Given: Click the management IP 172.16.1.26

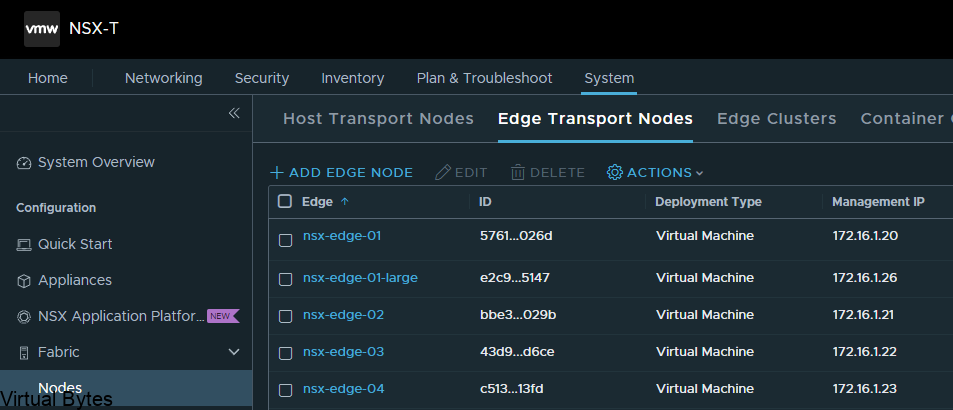Looking at the screenshot, I should pos(865,278).
